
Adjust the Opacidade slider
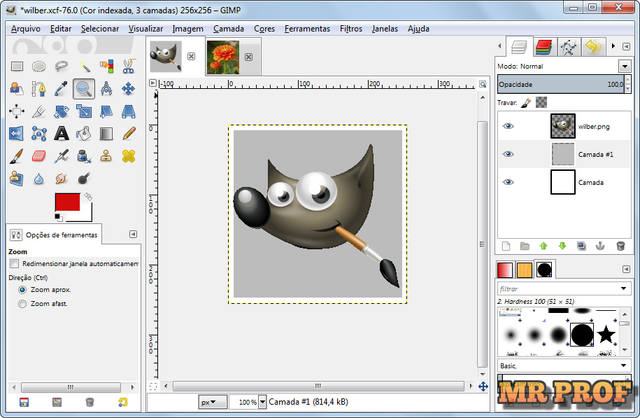coord(560,84)
